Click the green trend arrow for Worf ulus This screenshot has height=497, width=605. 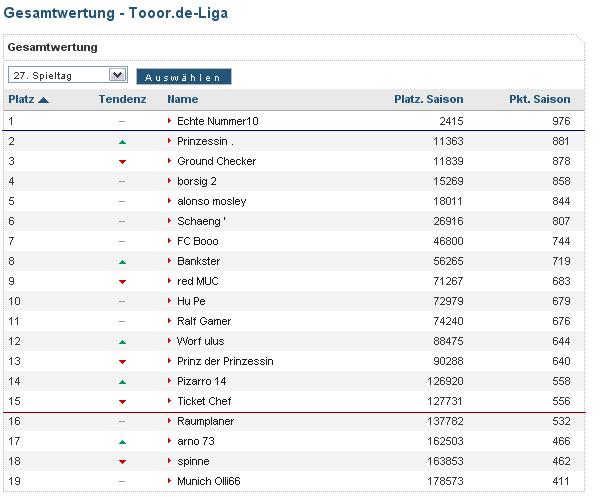pos(122,342)
